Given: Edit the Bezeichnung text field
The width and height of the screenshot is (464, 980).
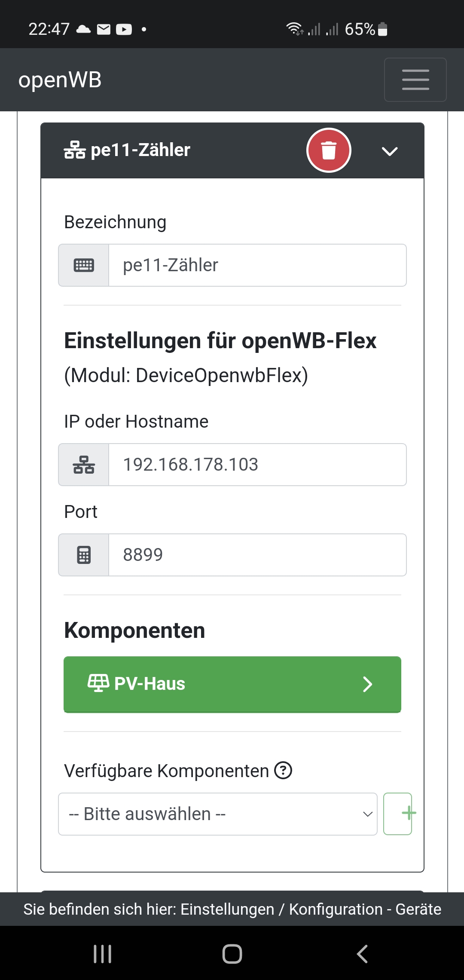Looking at the screenshot, I should (257, 265).
